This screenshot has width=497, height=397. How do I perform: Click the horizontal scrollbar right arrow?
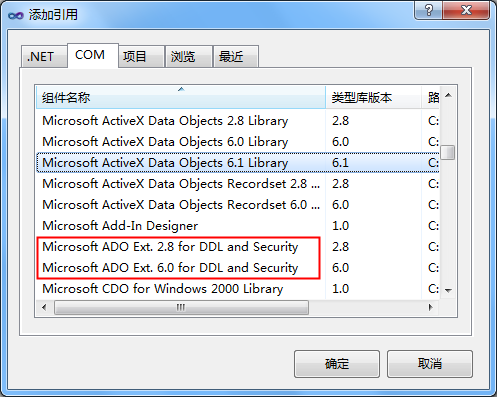[430, 307]
